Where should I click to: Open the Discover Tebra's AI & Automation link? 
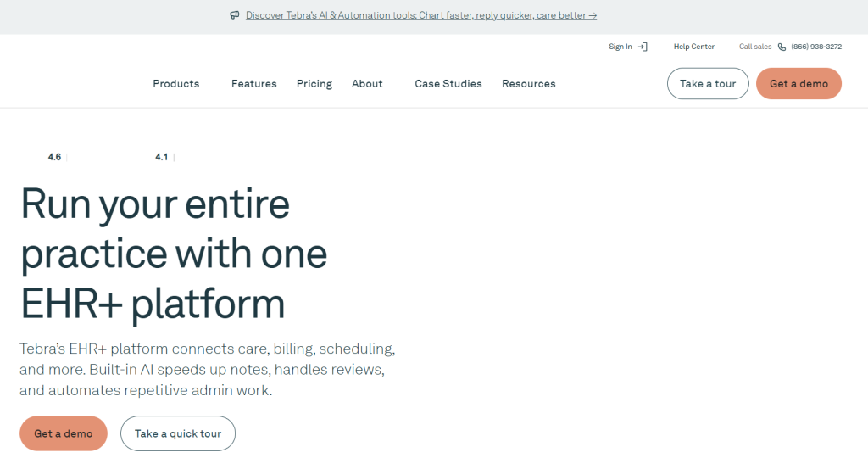tap(421, 15)
